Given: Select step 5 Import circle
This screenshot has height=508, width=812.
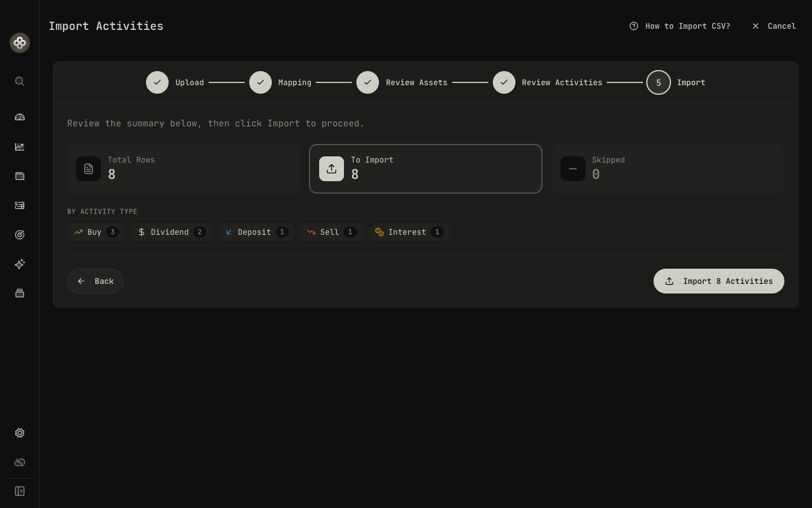Looking at the screenshot, I should coord(659,82).
